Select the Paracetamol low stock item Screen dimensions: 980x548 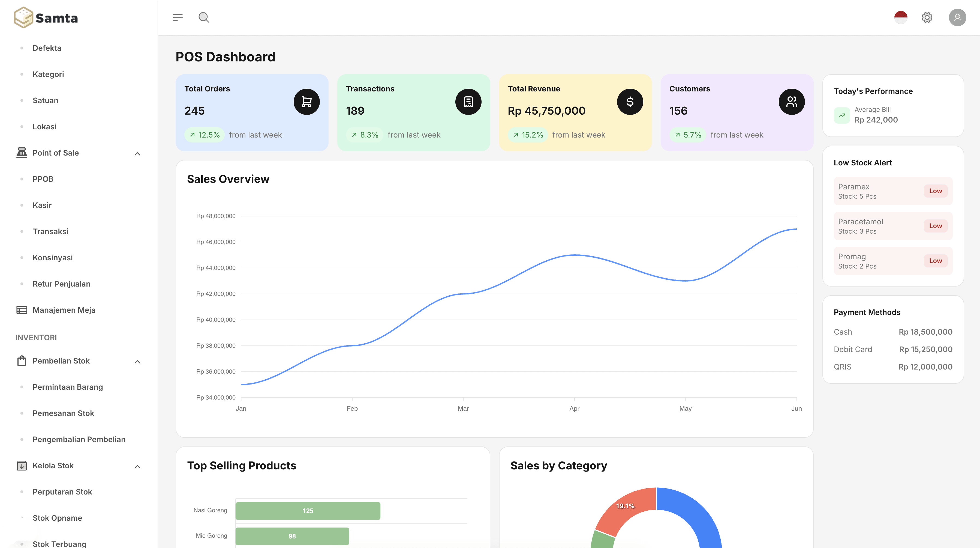(893, 226)
